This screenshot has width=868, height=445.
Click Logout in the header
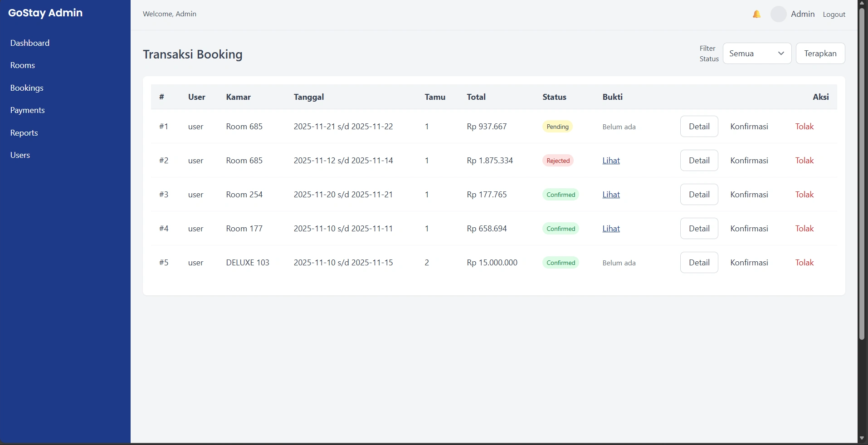tap(834, 15)
